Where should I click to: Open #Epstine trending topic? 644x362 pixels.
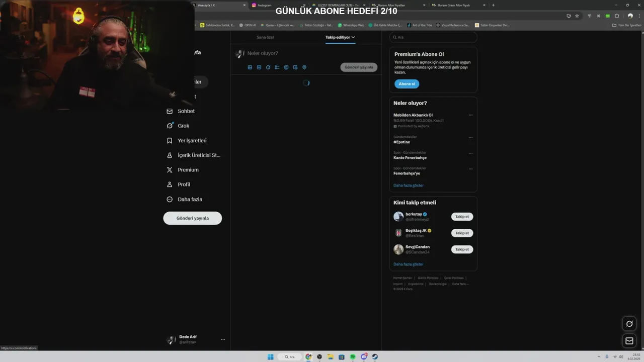coord(401,142)
